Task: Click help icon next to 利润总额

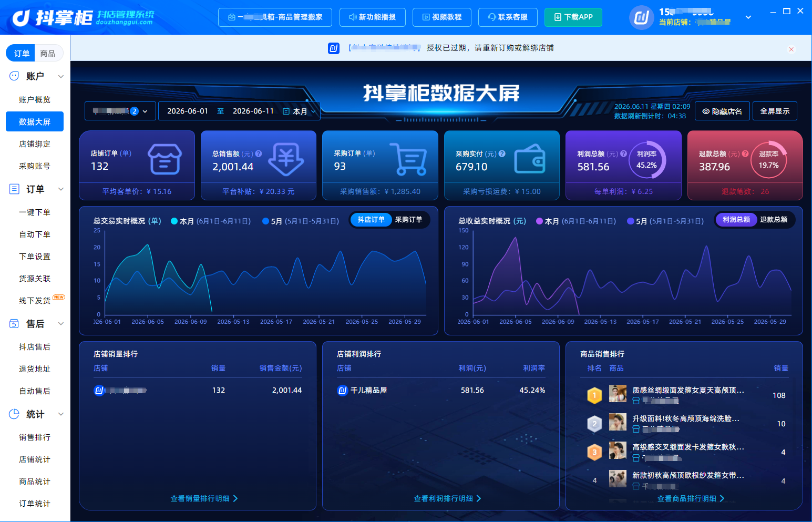Action: point(623,154)
